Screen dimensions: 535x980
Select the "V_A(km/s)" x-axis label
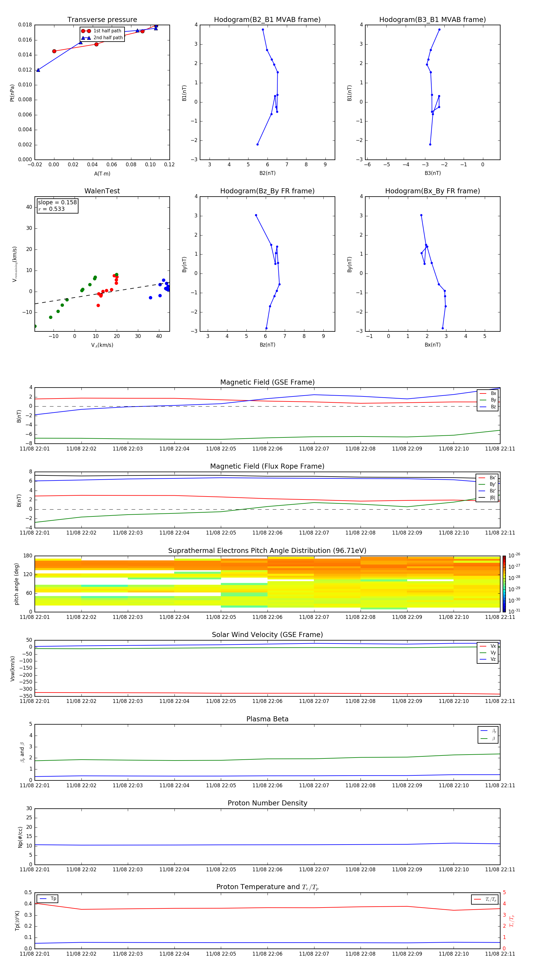(102, 345)
